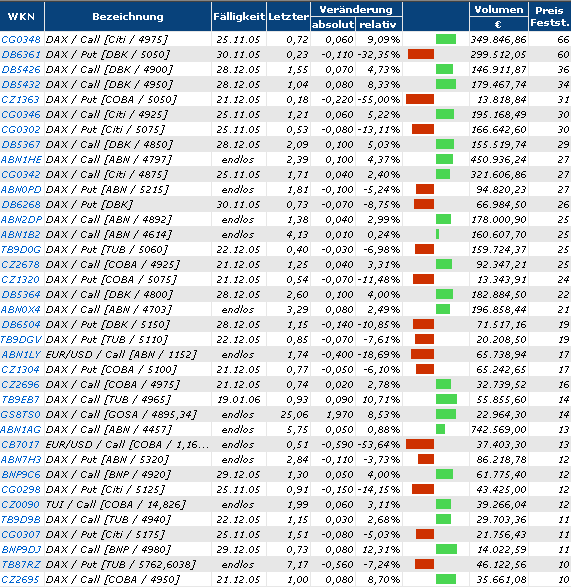Select volume value 349.846,86

tap(499, 39)
